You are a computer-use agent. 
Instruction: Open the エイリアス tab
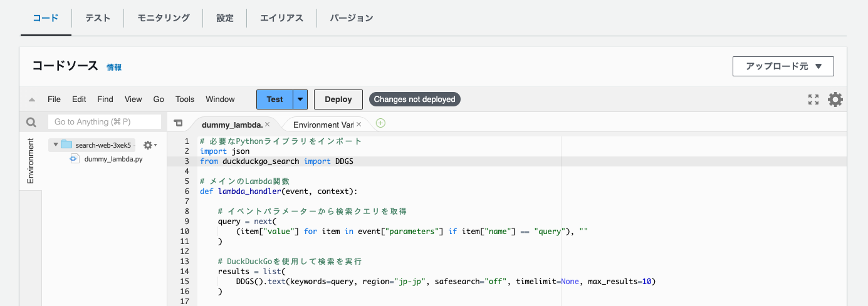[x=281, y=18]
